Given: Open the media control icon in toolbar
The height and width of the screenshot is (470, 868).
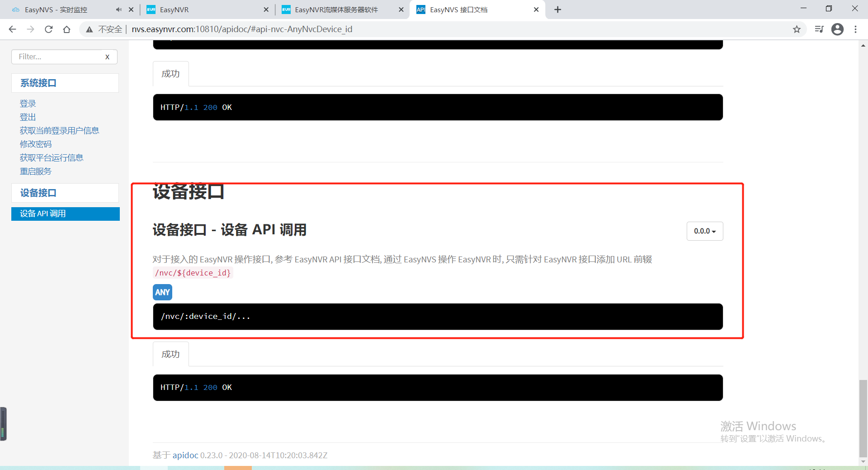Looking at the screenshot, I should [x=819, y=29].
